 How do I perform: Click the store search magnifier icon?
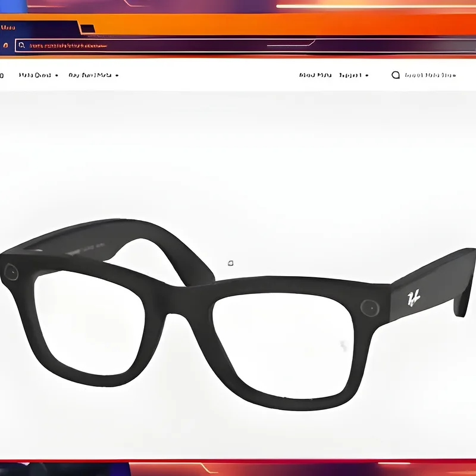(x=396, y=75)
